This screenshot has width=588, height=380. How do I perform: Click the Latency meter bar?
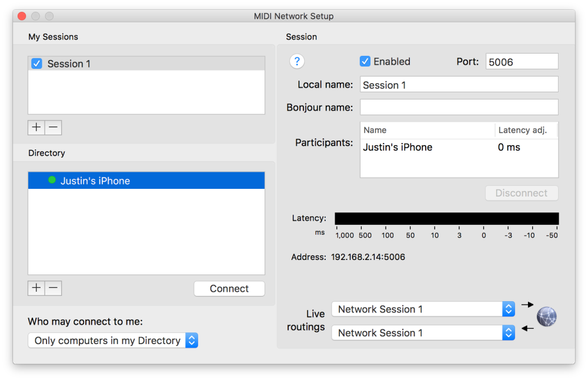[446, 218]
